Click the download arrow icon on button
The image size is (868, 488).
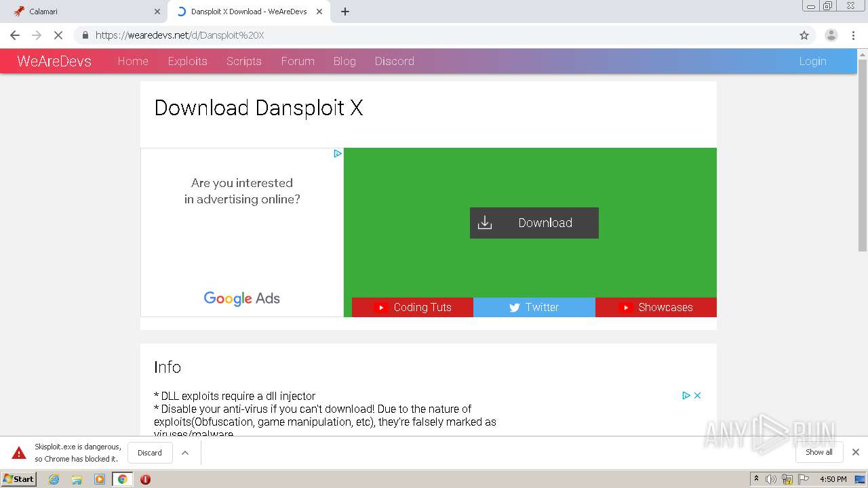[485, 223]
